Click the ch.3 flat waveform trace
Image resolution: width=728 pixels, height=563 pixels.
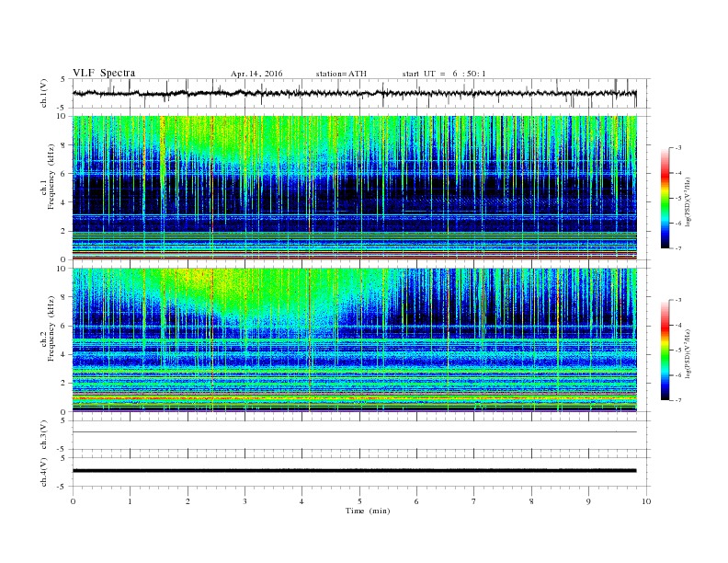coord(354,432)
